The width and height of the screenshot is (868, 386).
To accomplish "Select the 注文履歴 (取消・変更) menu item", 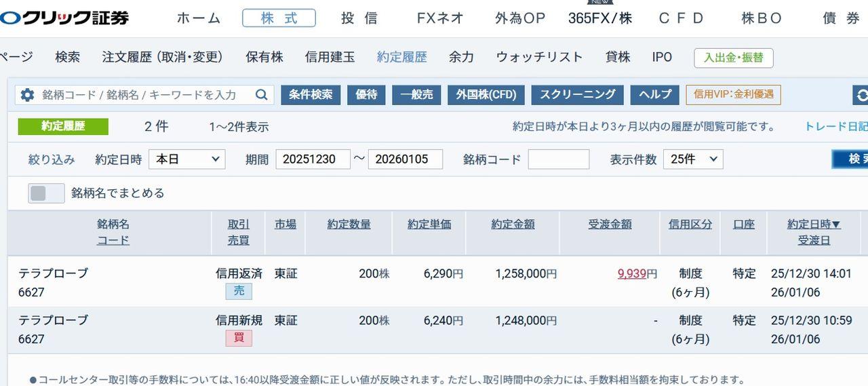I will click(162, 58).
